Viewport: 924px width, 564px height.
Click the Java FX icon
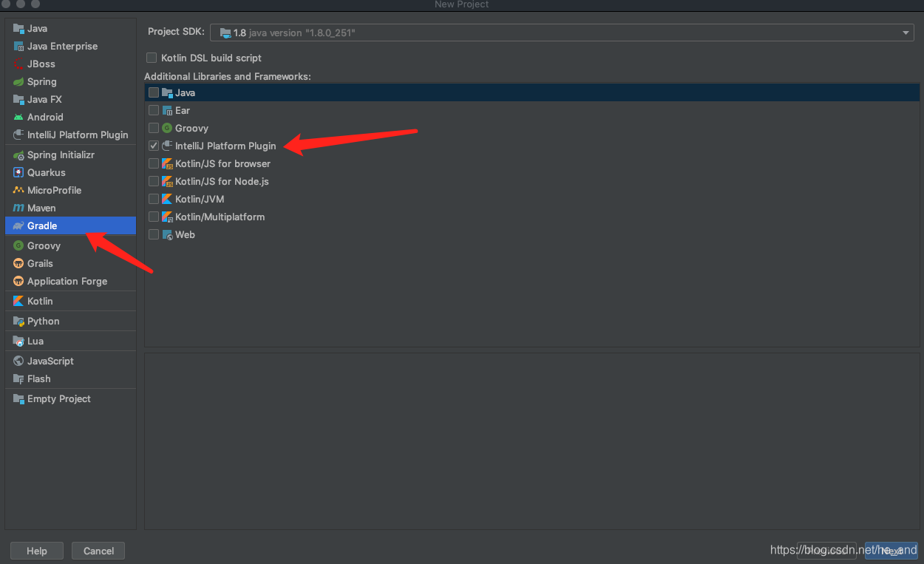click(18, 99)
